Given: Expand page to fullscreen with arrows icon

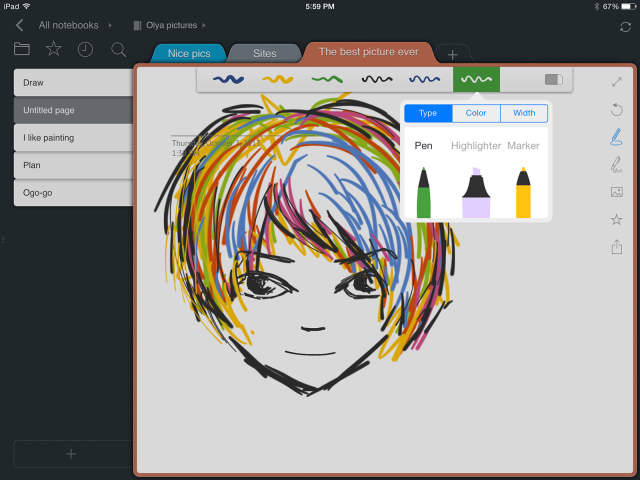Looking at the screenshot, I should (616, 82).
